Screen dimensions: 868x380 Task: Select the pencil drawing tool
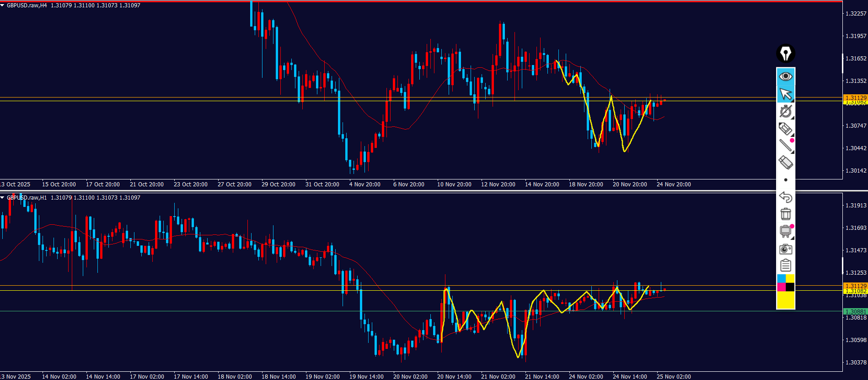pyautogui.click(x=785, y=129)
